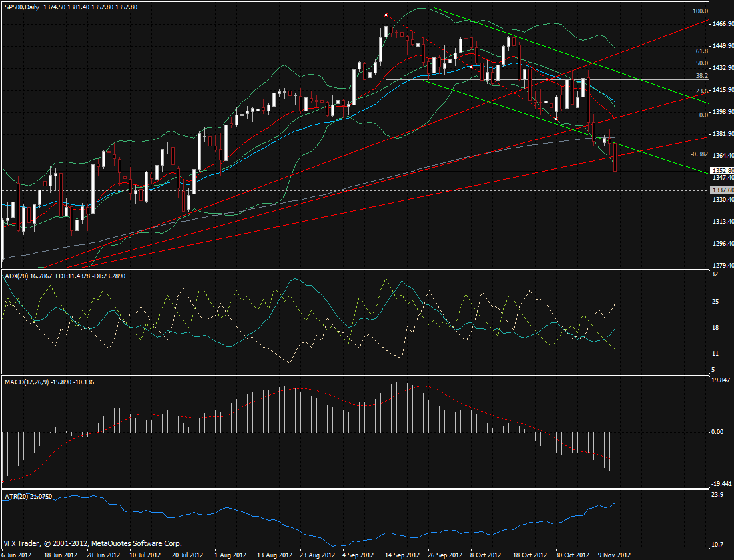Click the 9 Nov 2012 date label
734x560 pixels.
coord(613,554)
